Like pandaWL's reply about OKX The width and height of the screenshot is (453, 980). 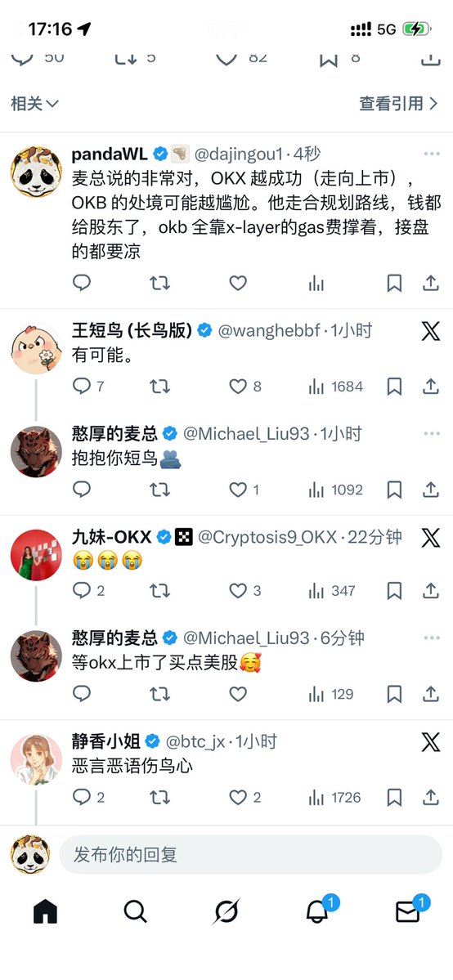[x=238, y=283]
